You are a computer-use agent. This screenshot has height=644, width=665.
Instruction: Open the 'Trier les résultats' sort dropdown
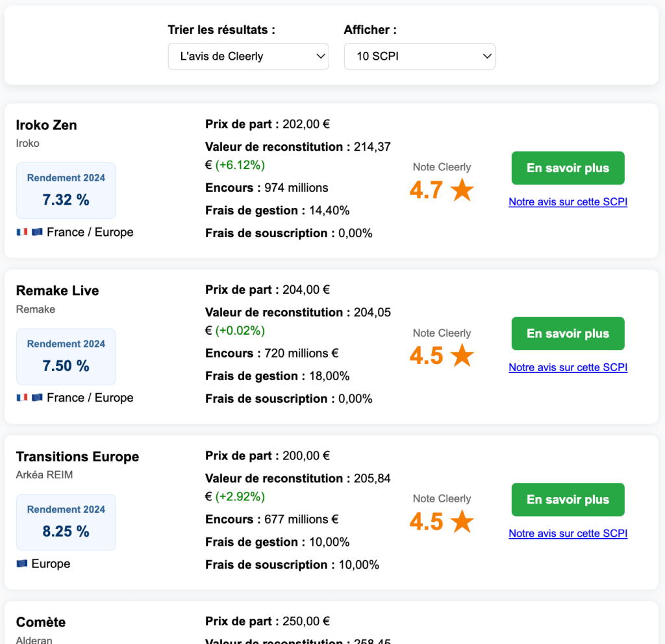tap(248, 56)
